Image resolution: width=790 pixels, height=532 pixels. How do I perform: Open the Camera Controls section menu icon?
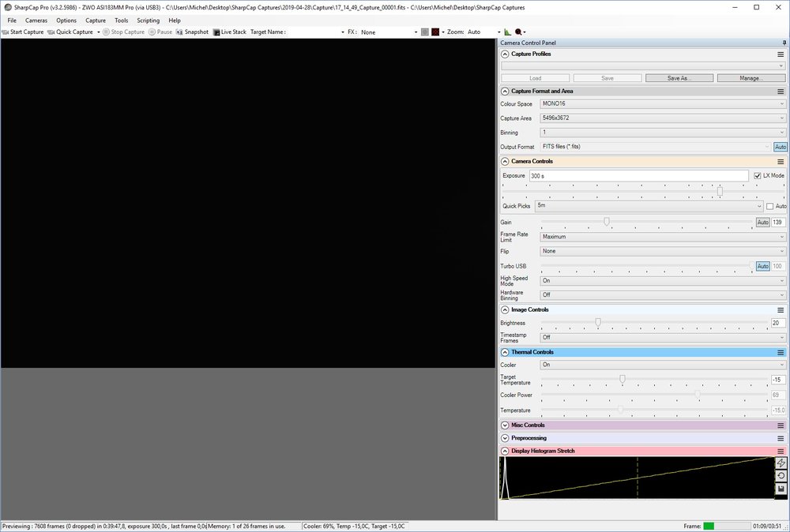(781, 161)
